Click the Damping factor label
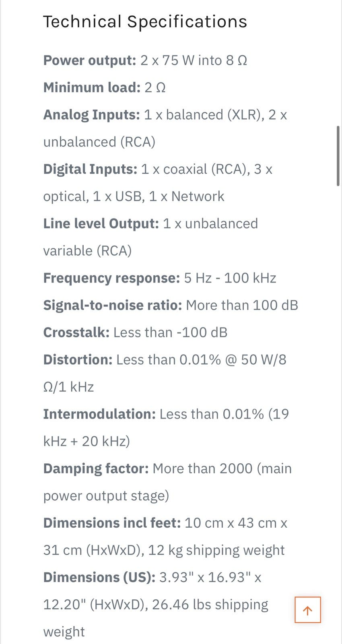The height and width of the screenshot is (644, 342). tap(96, 469)
